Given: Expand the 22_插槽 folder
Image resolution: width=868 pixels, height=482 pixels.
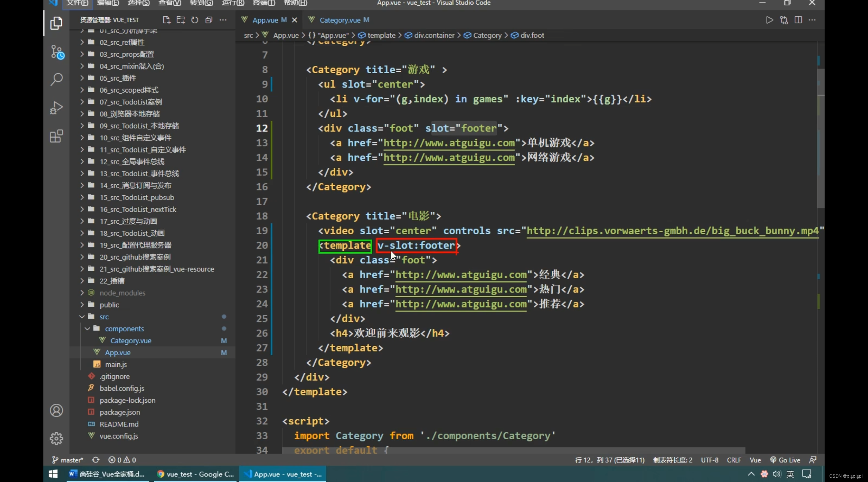Looking at the screenshot, I should click(153, 281).
